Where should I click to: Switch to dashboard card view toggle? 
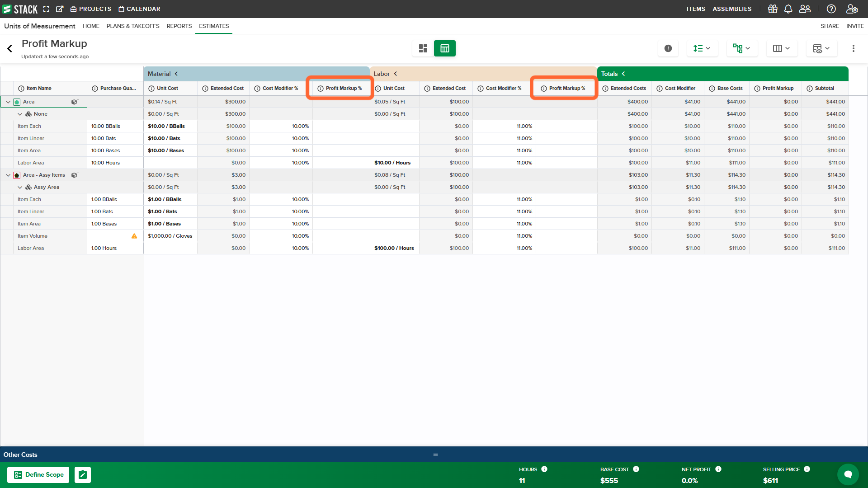pos(423,48)
